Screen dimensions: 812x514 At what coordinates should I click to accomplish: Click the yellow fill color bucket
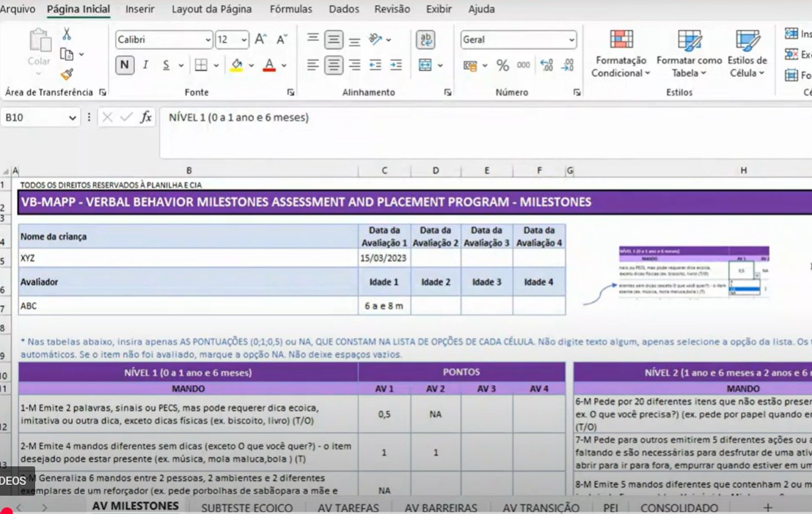click(x=236, y=65)
